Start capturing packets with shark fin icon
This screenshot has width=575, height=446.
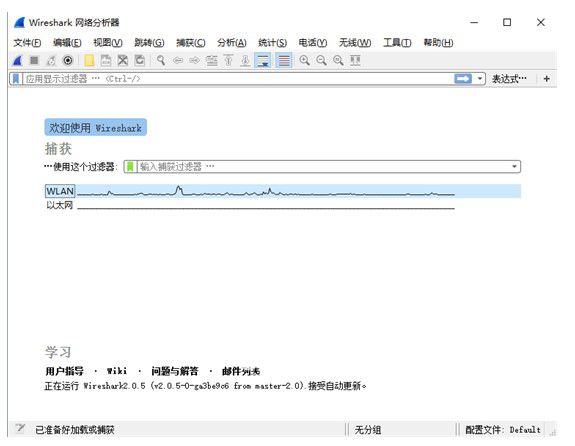(18, 61)
